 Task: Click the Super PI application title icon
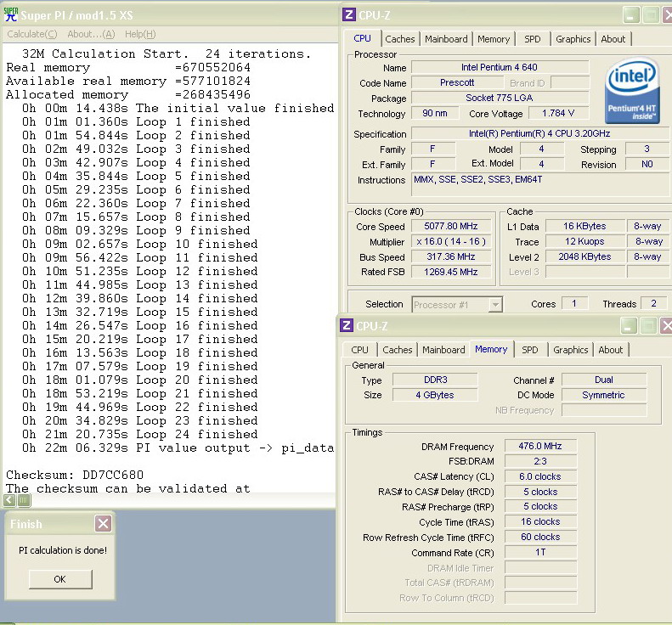click(11, 14)
